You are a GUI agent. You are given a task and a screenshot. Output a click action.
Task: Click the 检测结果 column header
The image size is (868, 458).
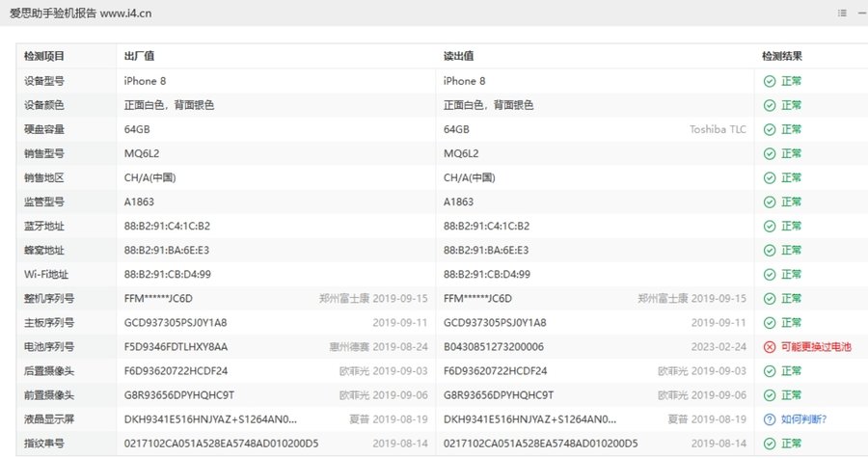[x=781, y=56]
